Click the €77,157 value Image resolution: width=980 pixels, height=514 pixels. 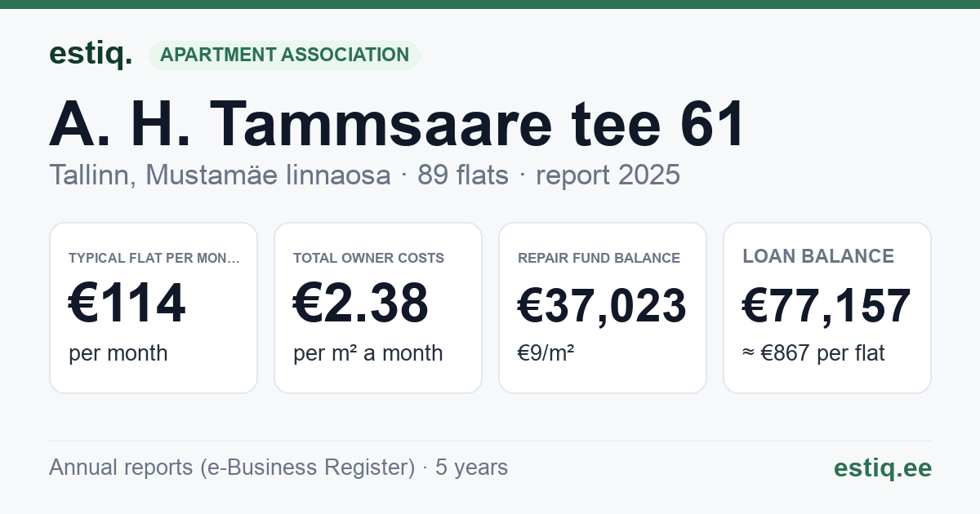pyautogui.click(x=826, y=306)
